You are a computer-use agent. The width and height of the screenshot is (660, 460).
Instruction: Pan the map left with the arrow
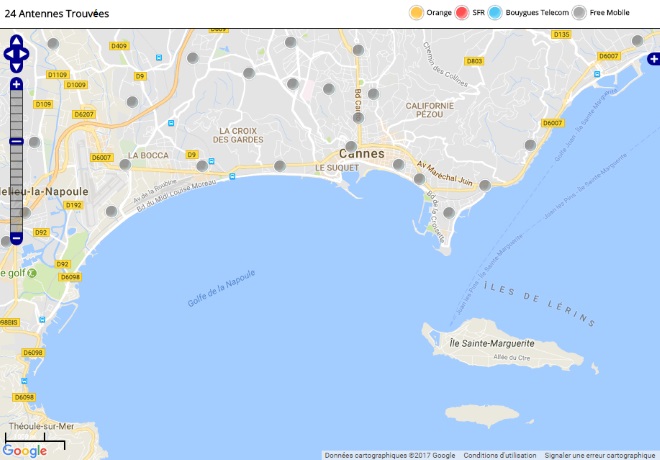click(x=9, y=54)
